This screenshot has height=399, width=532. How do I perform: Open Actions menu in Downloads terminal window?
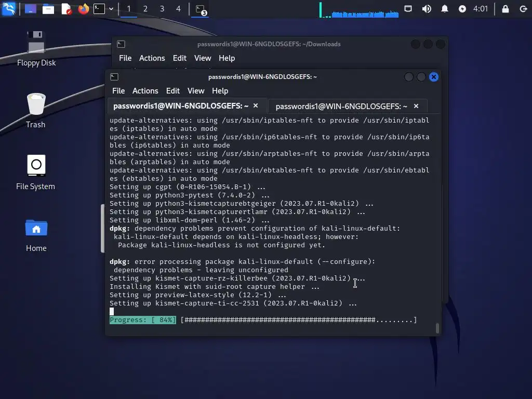click(x=152, y=58)
